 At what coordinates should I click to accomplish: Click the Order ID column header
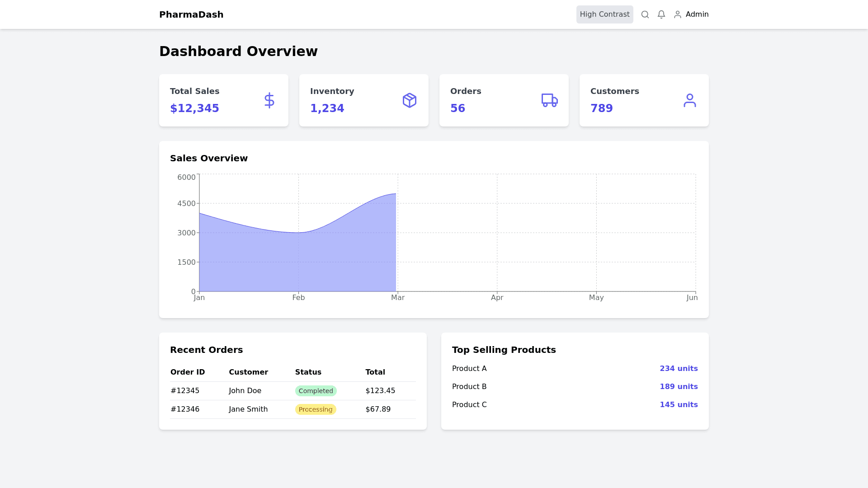click(188, 372)
